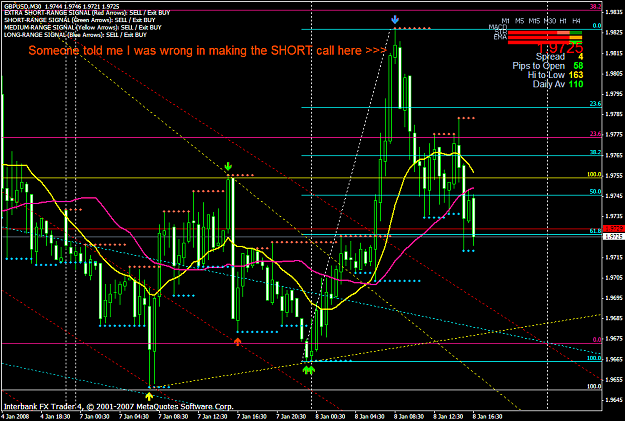Click the H4 timeframe label
This screenshot has width=625, height=421.
[x=576, y=21]
